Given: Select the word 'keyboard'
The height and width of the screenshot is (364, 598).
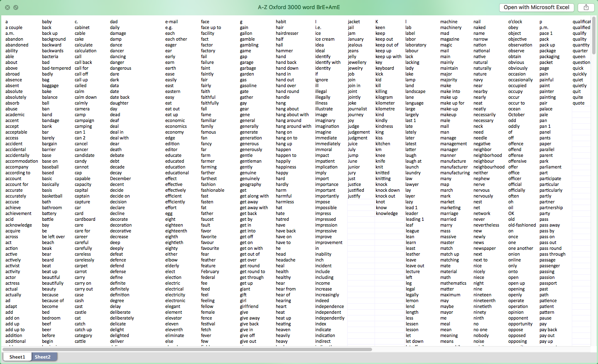Looking at the screenshot, I should point(385,68).
